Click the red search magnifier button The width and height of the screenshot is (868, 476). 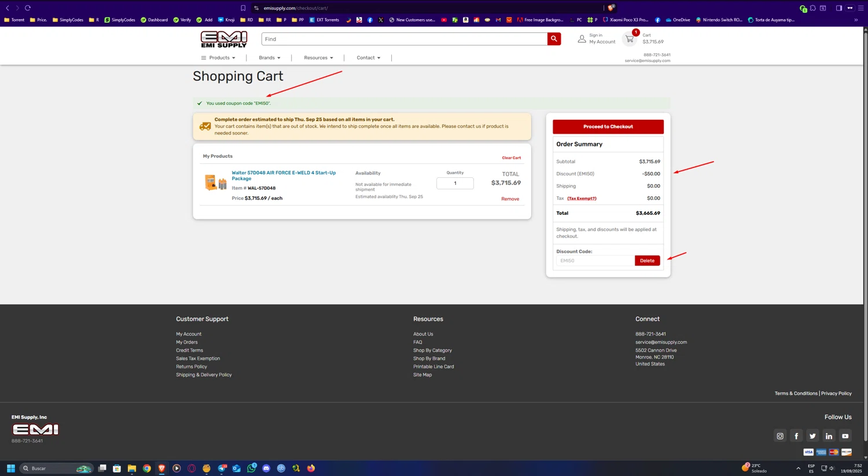click(x=554, y=39)
